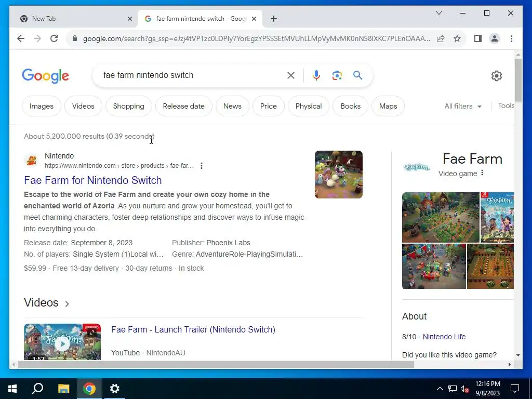The height and width of the screenshot is (399, 532).
Task: Close the New Tab tab
Action: [x=129, y=19]
